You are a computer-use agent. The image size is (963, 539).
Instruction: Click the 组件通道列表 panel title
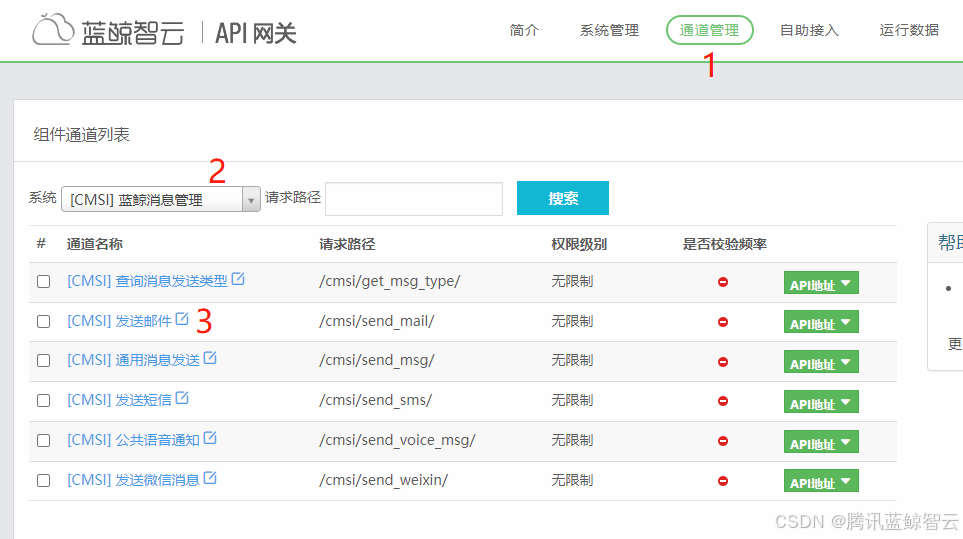tap(82, 134)
